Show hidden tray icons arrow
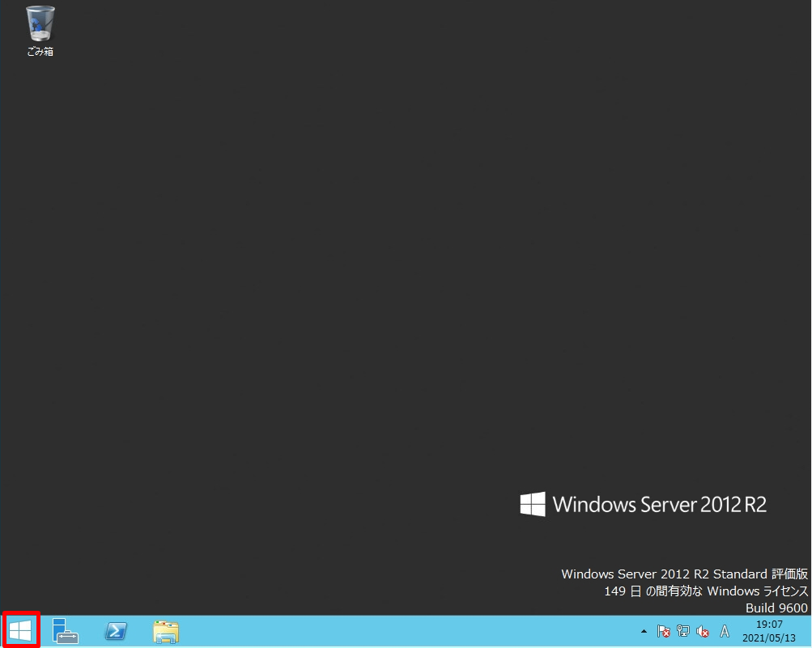The width and height of the screenshot is (812, 648). click(x=644, y=631)
